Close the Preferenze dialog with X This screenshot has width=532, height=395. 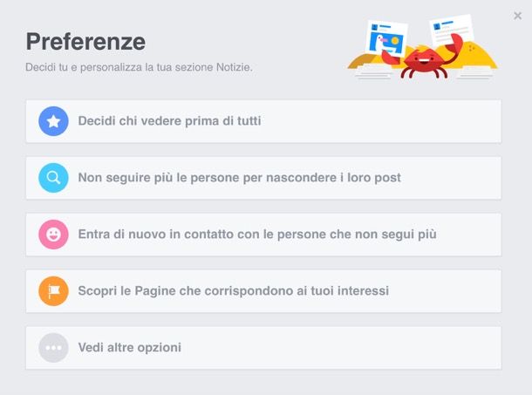click(517, 16)
